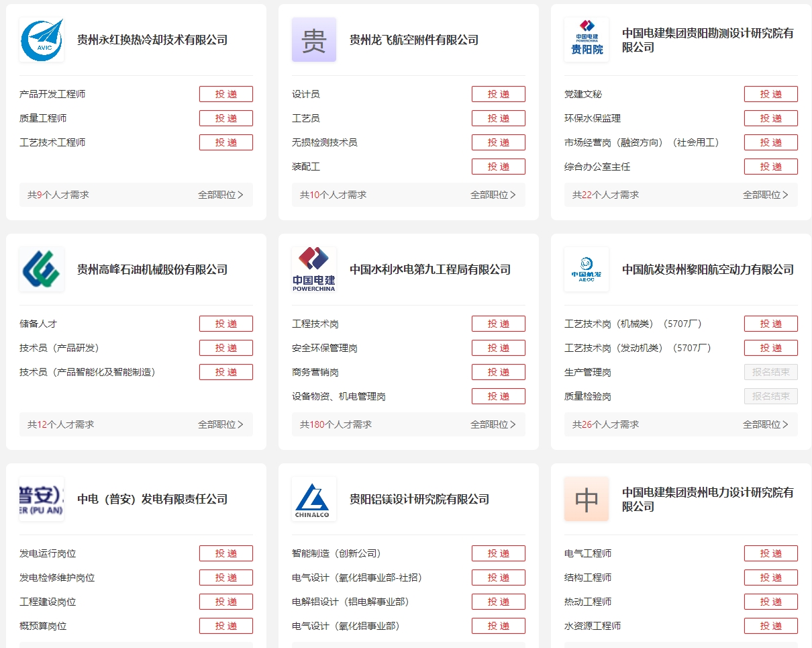Screen dimensions: 812x648
Task: Open job title 结构工程师
Action: click(x=588, y=577)
